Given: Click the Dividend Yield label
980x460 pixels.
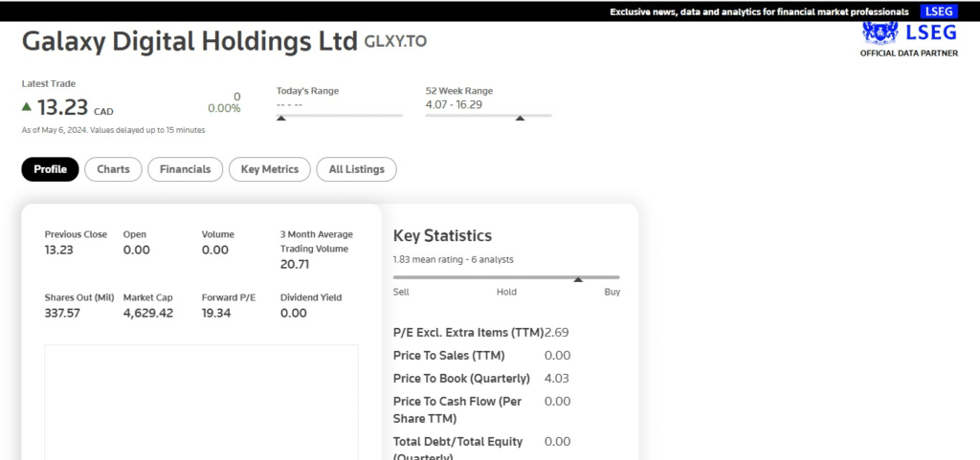Looking at the screenshot, I should [311, 297].
